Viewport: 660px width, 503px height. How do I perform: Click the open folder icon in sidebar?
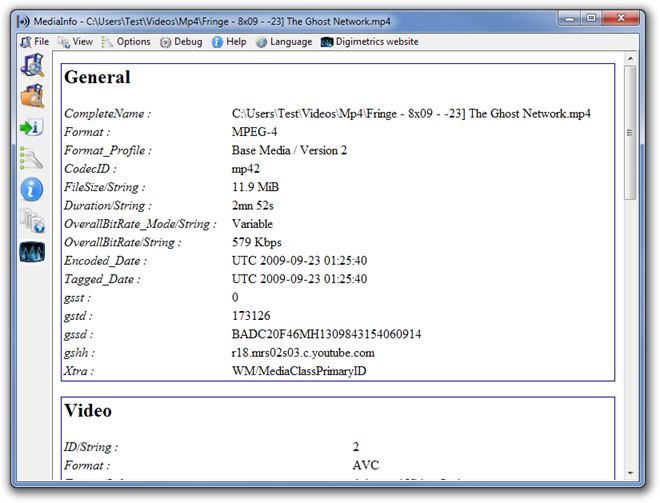pyautogui.click(x=32, y=96)
